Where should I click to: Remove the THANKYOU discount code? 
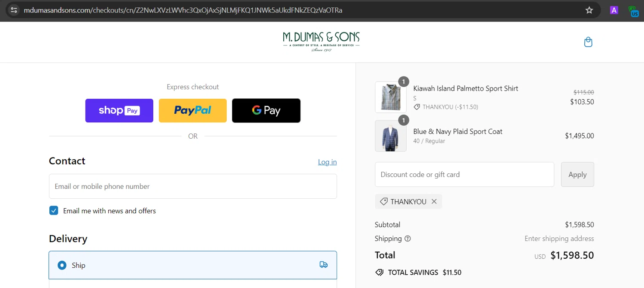(x=434, y=201)
